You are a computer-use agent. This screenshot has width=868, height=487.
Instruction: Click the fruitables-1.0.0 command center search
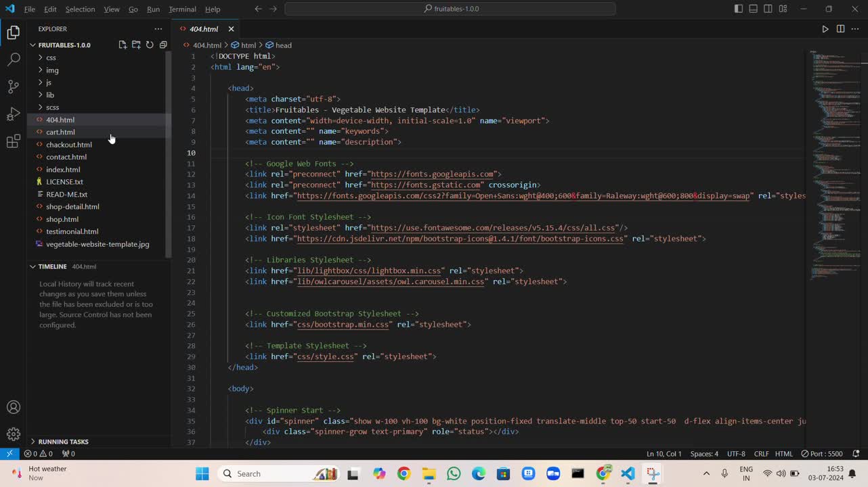pos(450,9)
